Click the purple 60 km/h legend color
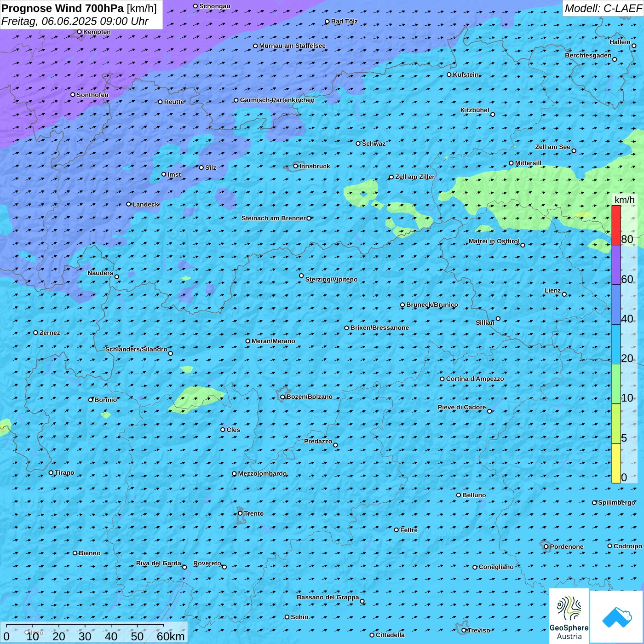Image resolution: width=644 pixels, height=644 pixels. [x=616, y=265]
